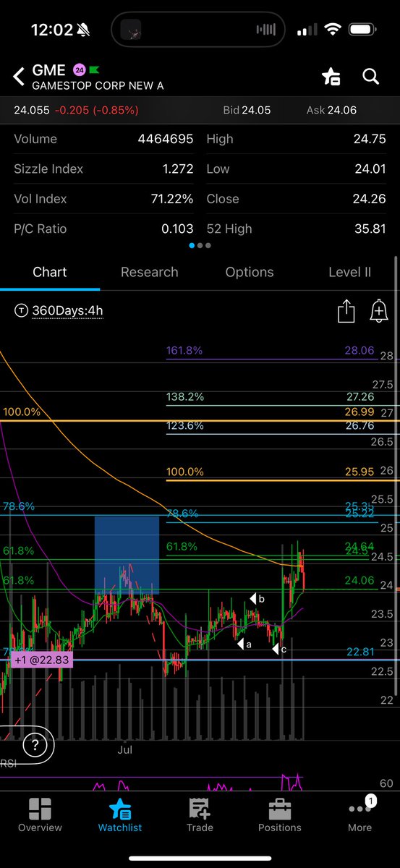Open Overview in bottom navigation
This screenshot has width=400, height=868.
[40, 816]
